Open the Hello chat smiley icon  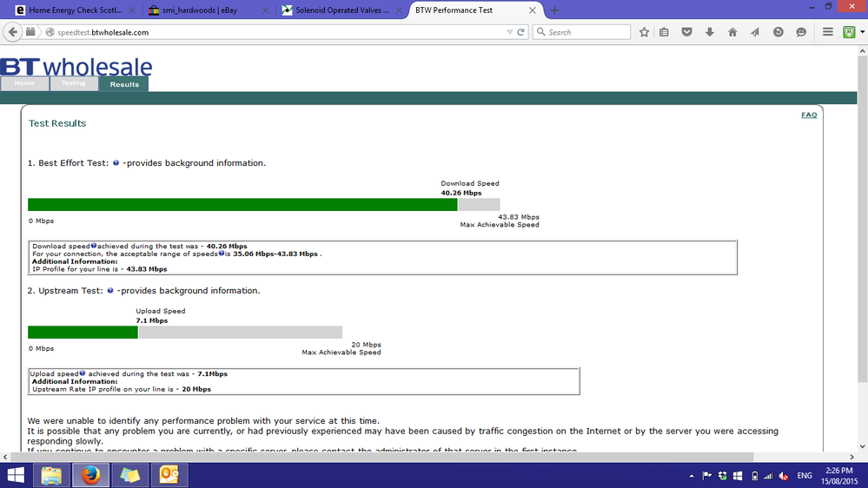click(x=801, y=32)
